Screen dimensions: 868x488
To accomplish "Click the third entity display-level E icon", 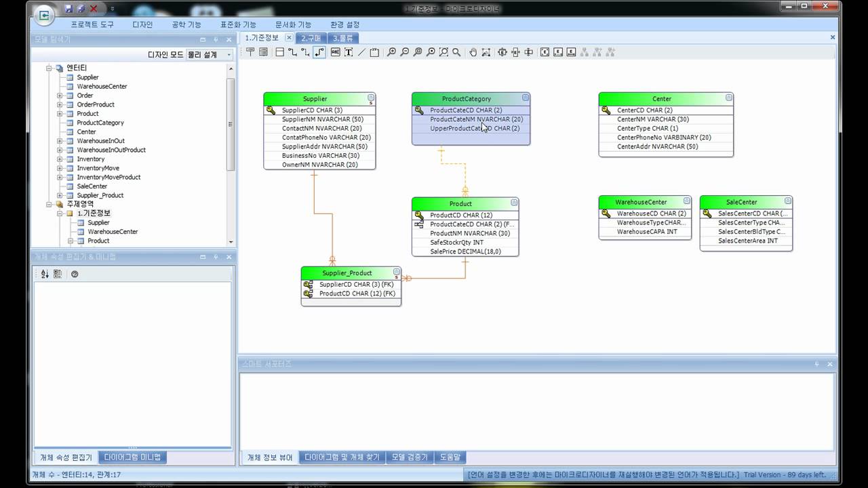I will pyautogui.click(x=571, y=52).
